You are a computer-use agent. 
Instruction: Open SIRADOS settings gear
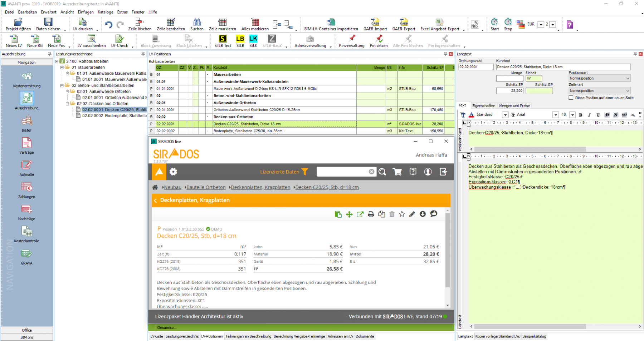point(173,172)
